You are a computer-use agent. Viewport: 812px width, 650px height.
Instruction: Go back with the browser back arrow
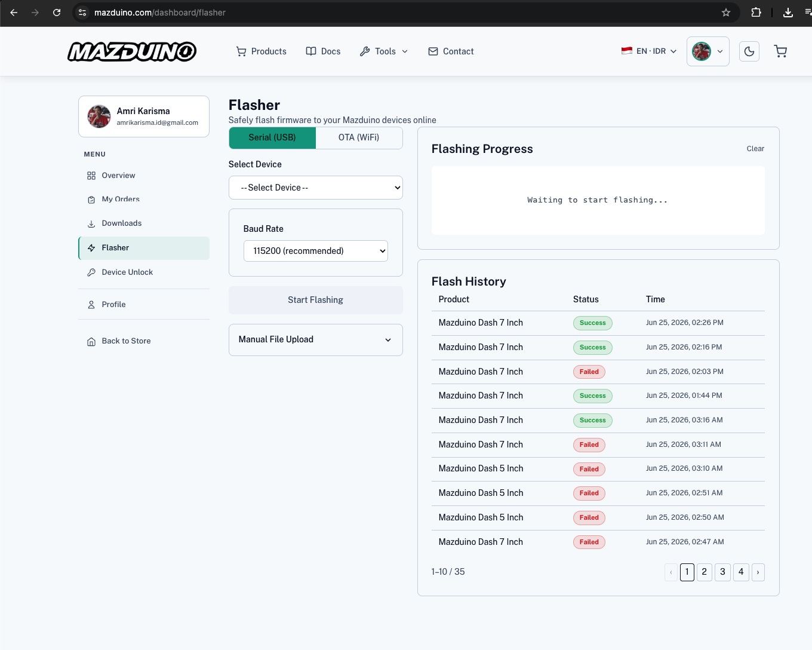[x=14, y=13]
